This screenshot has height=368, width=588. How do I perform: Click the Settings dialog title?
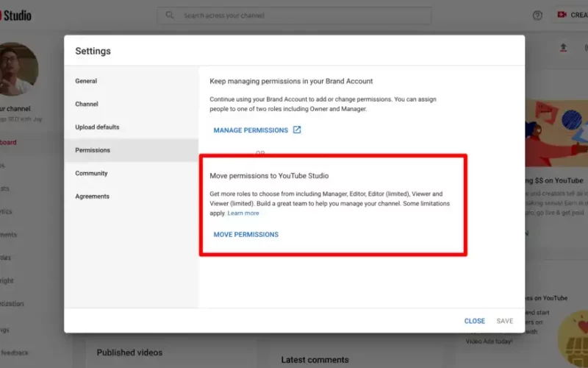coord(93,51)
